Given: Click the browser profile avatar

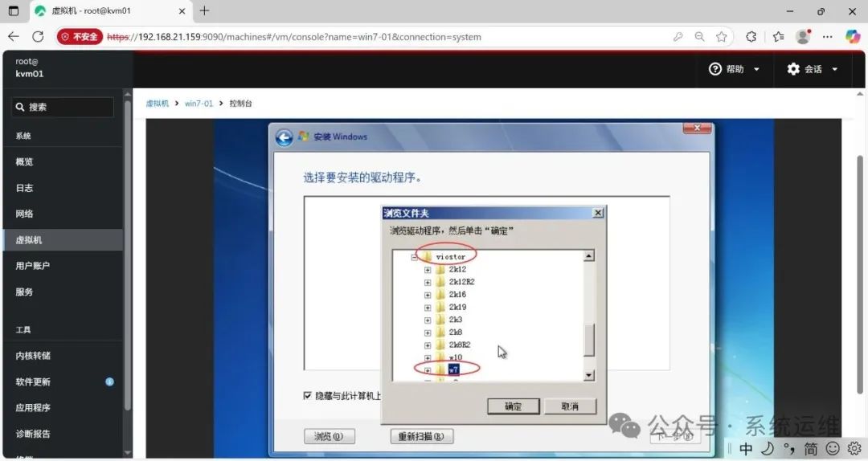Looking at the screenshot, I should [x=803, y=36].
